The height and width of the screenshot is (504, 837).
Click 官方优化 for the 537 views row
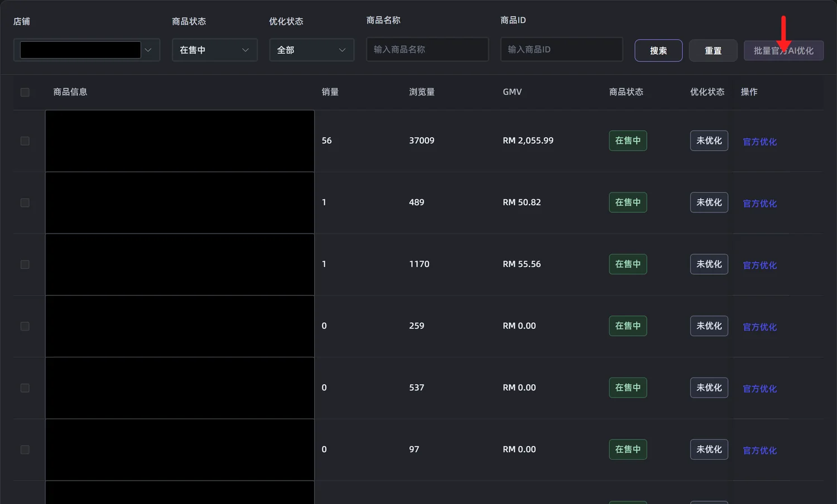pos(759,389)
